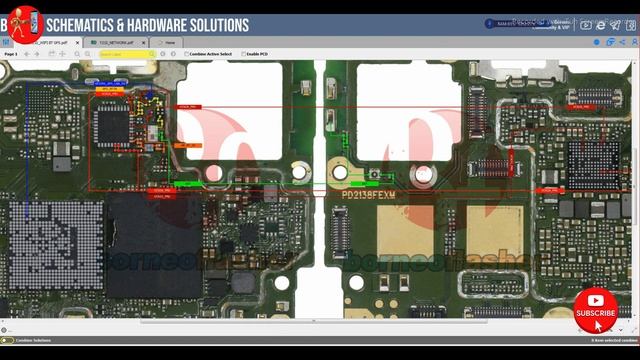
Task: Click PD2138FEXM text on the board
Action: [369, 195]
